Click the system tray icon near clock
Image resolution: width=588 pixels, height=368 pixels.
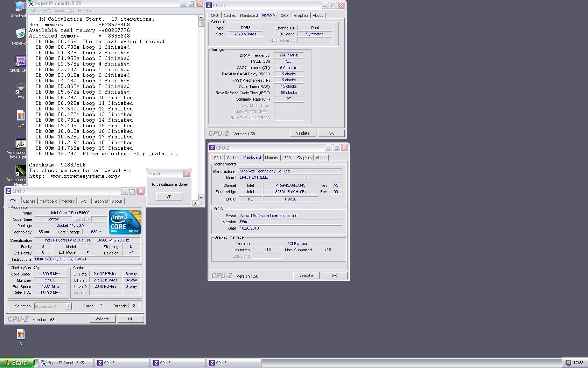(568, 363)
